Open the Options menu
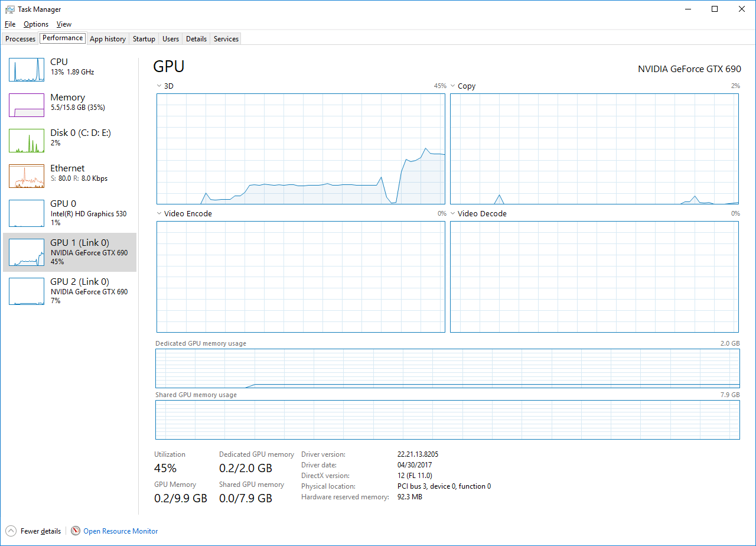756x546 pixels. [x=35, y=24]
